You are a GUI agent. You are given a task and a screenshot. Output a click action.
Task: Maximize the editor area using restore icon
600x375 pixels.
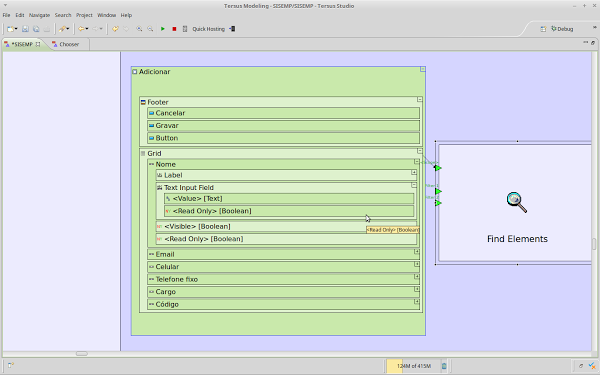coord(593,42)
